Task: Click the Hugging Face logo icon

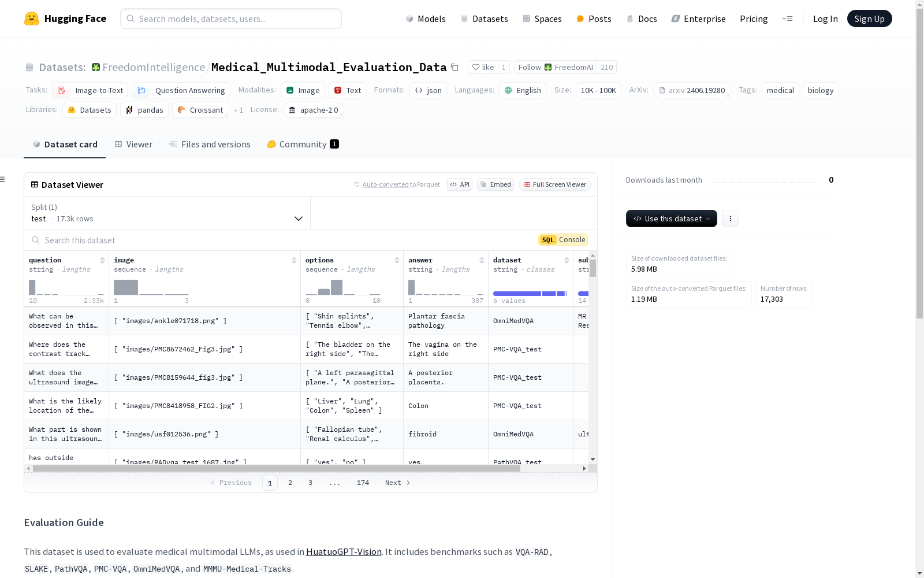Action: coord(32,18)
